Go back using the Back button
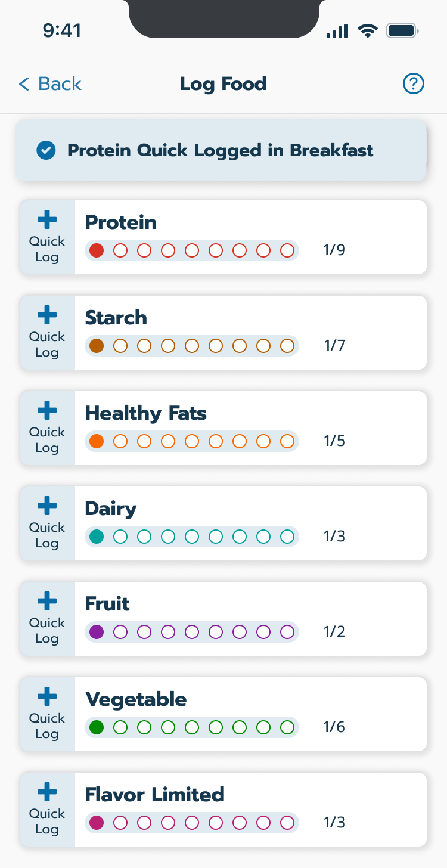Image resolution: width=447 pixels, height=868 pixels. [50, 84]
